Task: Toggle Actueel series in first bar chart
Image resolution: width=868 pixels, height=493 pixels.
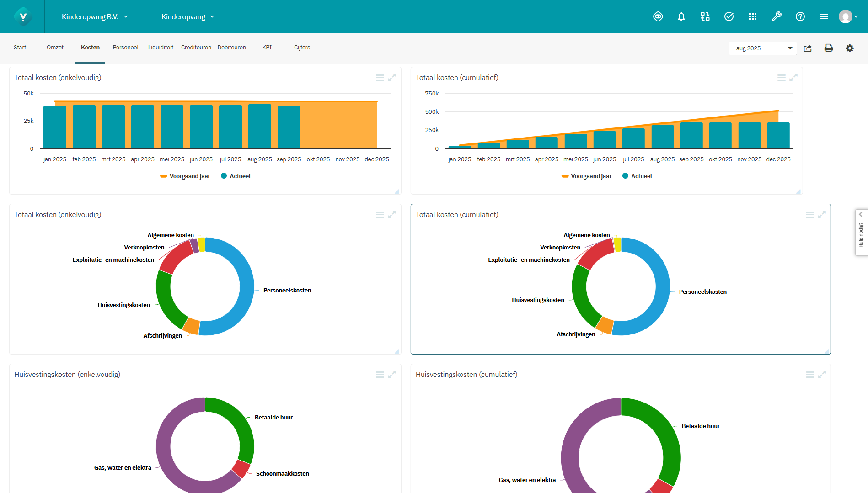Action: tap(236, 176)
